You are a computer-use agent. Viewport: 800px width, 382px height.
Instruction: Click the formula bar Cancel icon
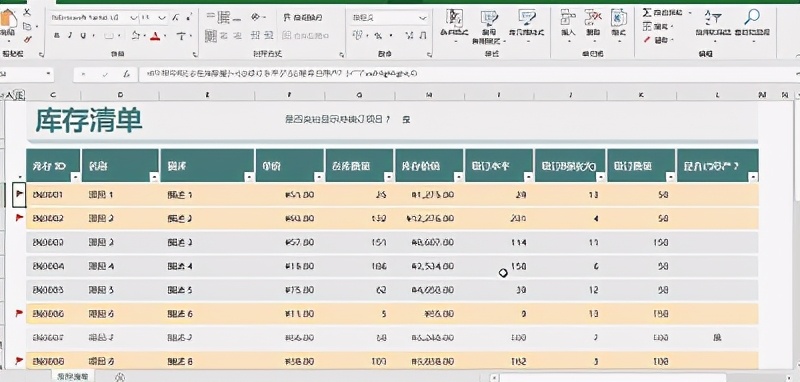coord(83,74)
